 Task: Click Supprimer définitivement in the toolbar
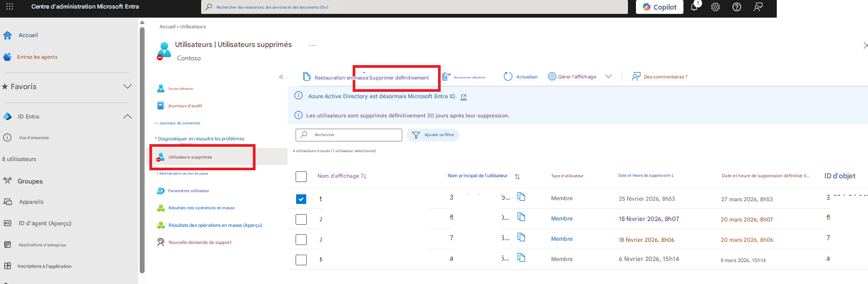[399, 78]
